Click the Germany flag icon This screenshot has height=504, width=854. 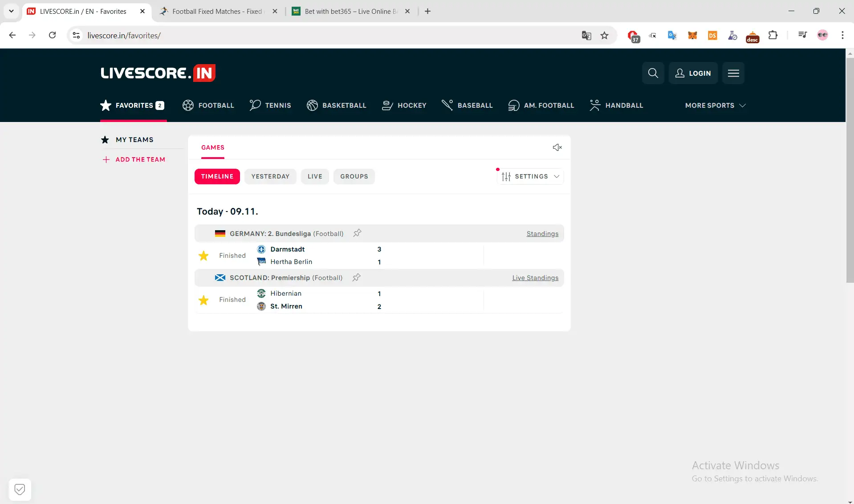tap(220, 233)
